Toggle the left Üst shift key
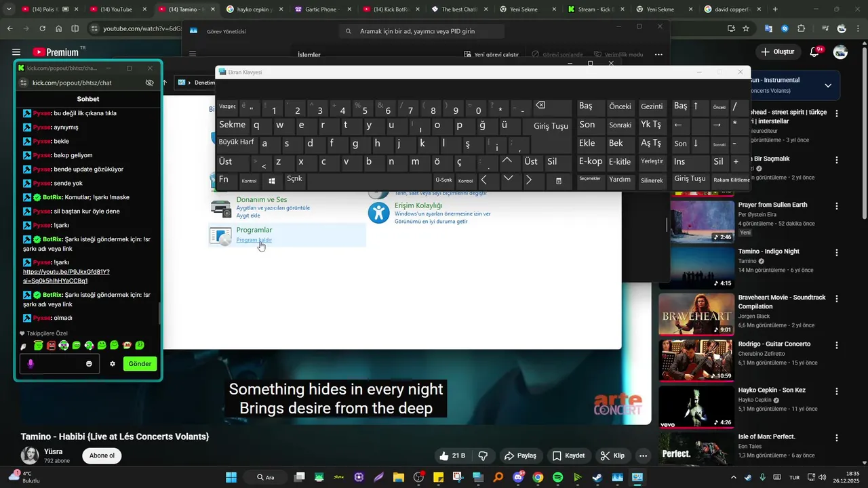Screen dimensions: 868x488 pos(233,162)
